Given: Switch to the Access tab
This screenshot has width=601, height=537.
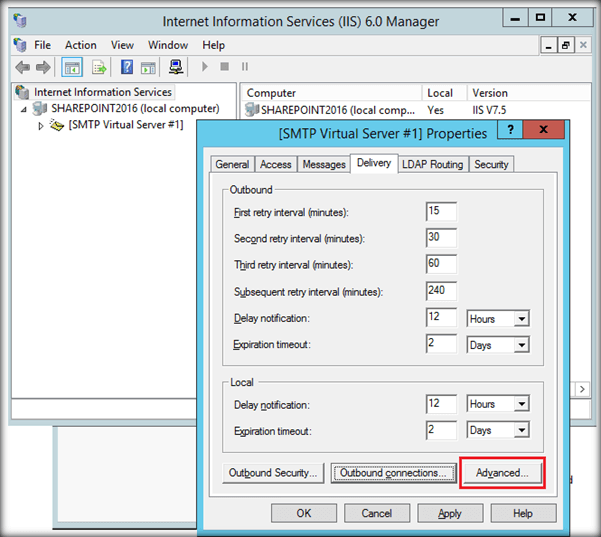Looking at the screenshot, I should pos(276,164).
